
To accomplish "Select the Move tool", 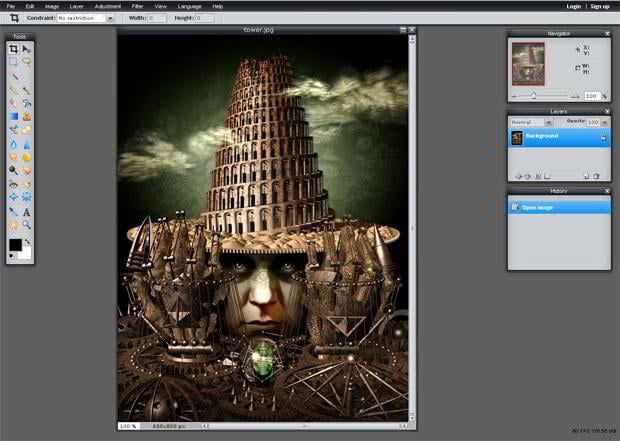I will pyautogui.click(x=27, y=48).
